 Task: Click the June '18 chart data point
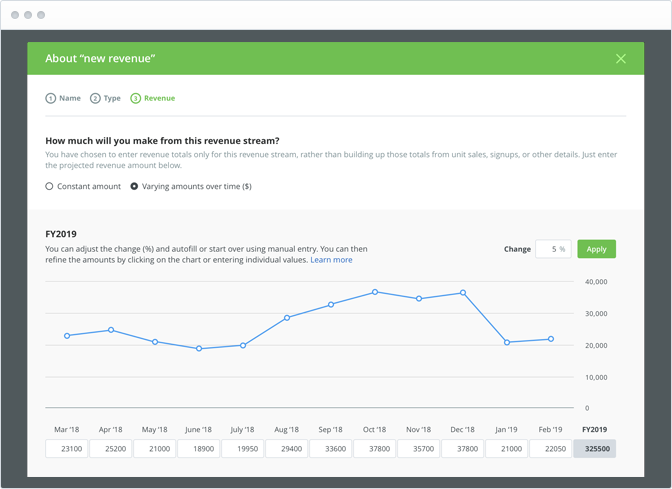click(x=199, y=349)
